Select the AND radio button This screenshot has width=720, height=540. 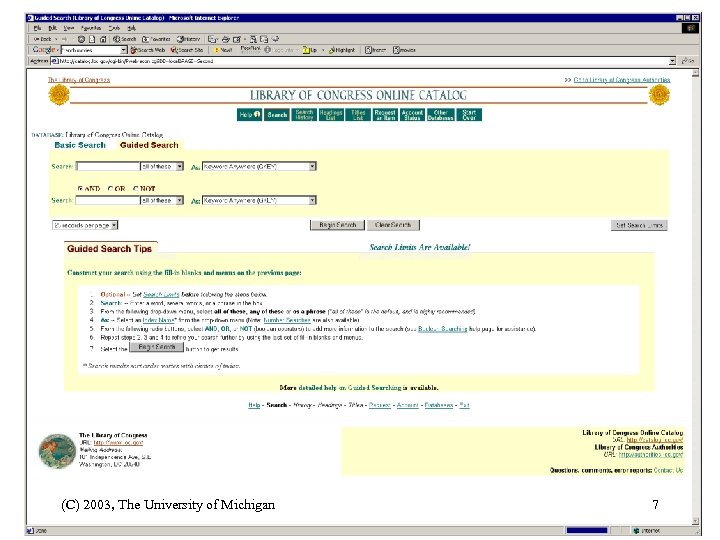tap(80, 188)
